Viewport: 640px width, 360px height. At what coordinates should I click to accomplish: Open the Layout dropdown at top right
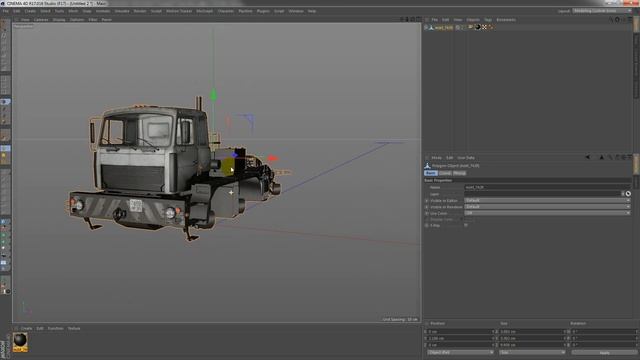tap(601, 11)
